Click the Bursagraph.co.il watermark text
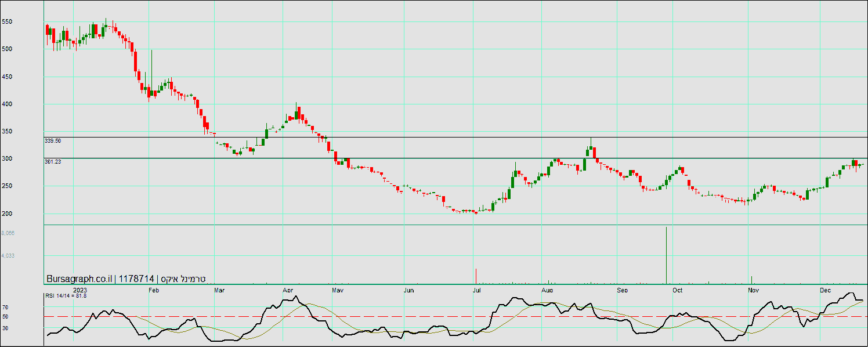 80,279
